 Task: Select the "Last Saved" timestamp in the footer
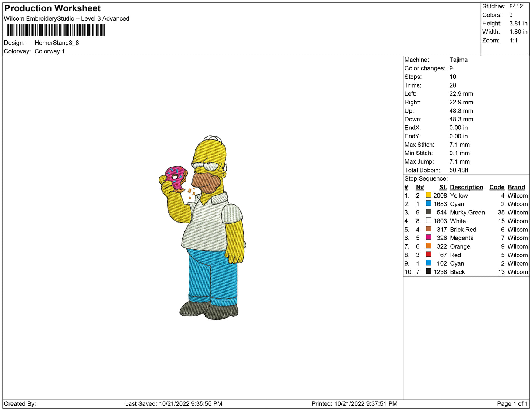pos(173,403)
